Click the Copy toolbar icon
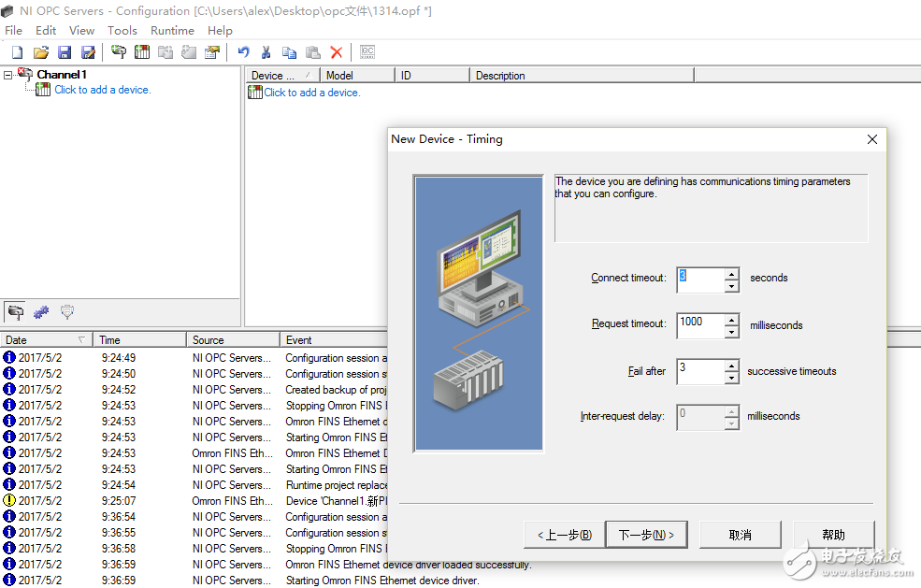Screen dimensions: 921x588 pos(289,52)
